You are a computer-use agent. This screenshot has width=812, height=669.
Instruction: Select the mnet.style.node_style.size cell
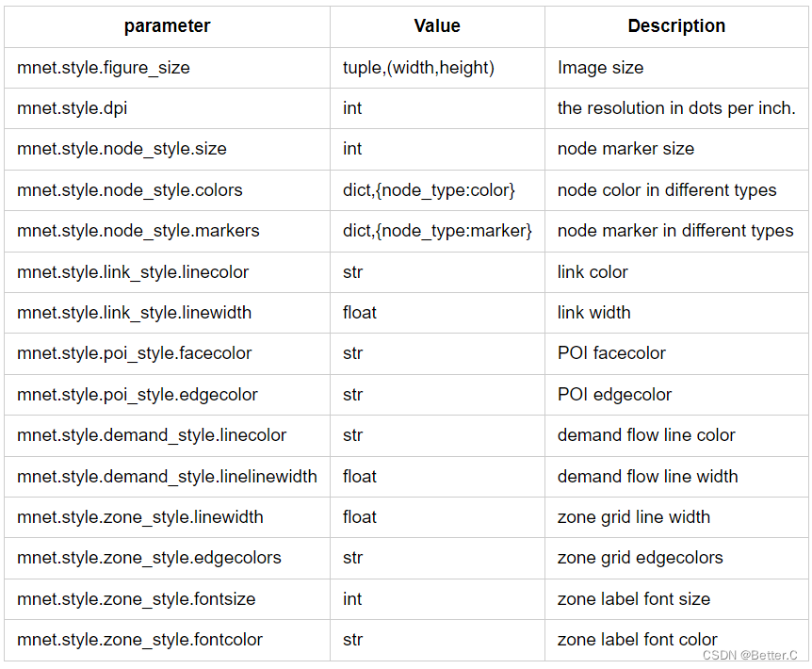pos(122,149)
